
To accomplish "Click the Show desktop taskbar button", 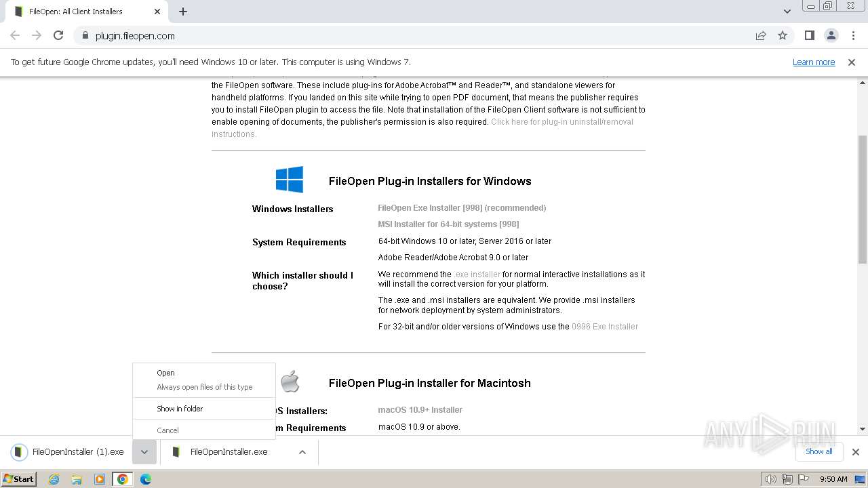I will (x=861, y=479).
